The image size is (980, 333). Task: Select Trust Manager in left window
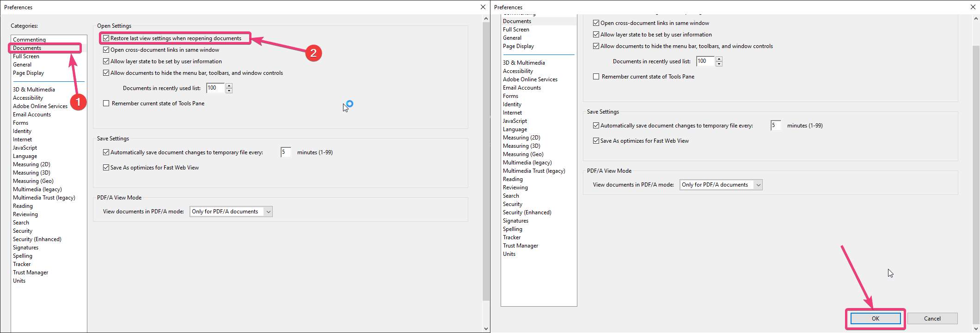31,272
